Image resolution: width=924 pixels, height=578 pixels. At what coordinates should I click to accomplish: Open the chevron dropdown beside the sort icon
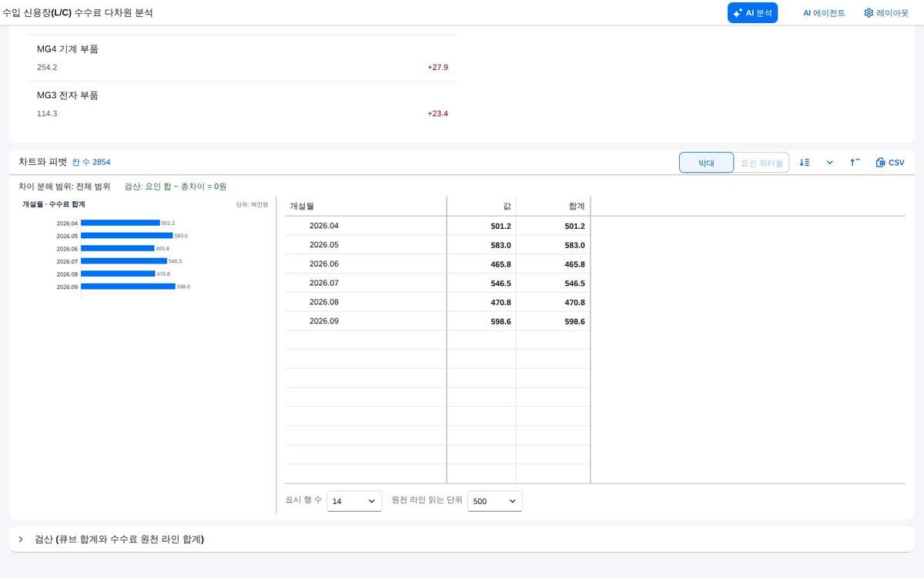[830, 163]
